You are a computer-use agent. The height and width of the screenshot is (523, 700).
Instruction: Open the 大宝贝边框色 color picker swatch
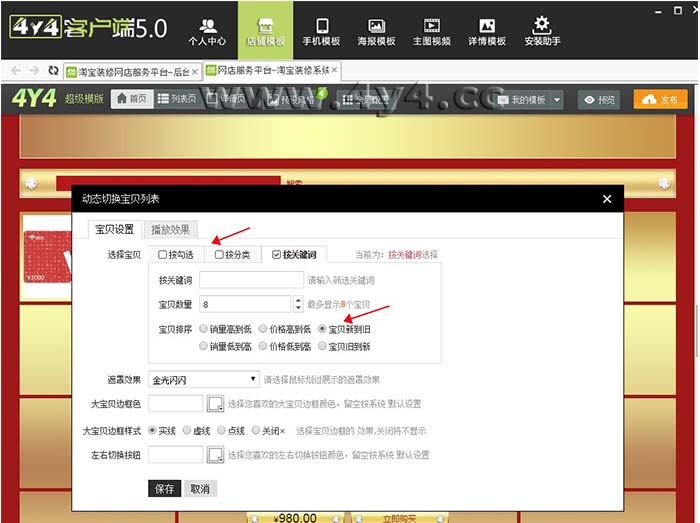pos(215,404)
